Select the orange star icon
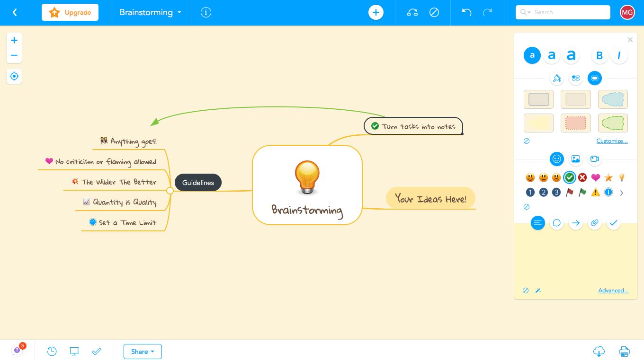 point(608,177)
